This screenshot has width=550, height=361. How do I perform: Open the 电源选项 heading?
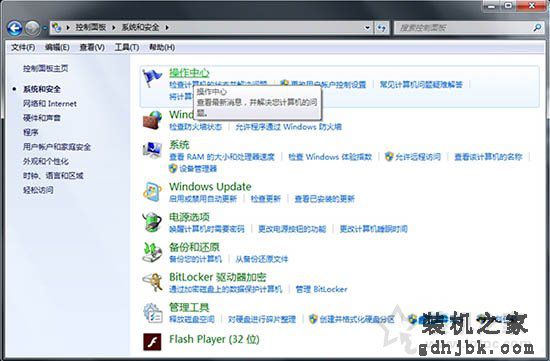189,217
